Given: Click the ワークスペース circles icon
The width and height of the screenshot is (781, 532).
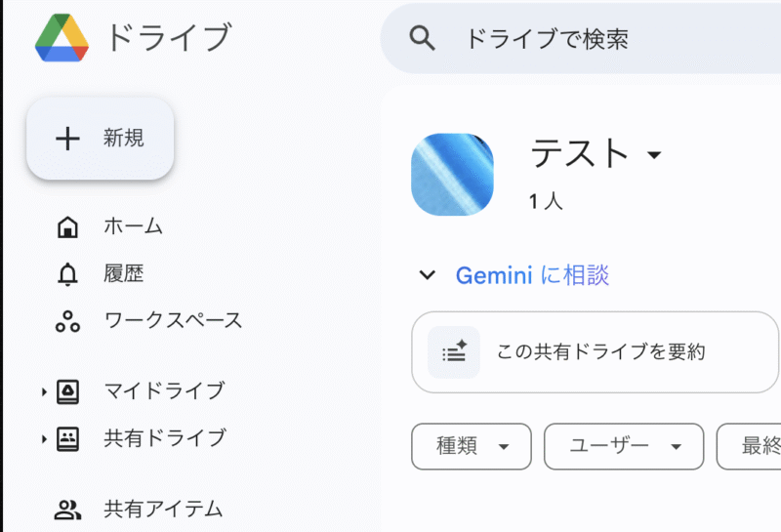Looking at the screenshot, I should click(x=67, y=321).
